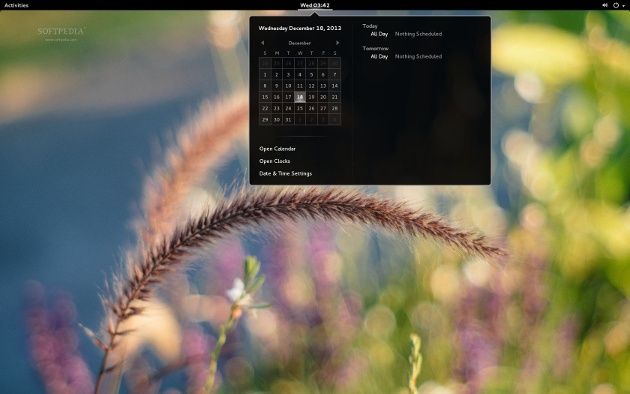This screenshot has height=394, width=630.
Task: Select December 11 in calendar
Action: click(x=300, y=86)
